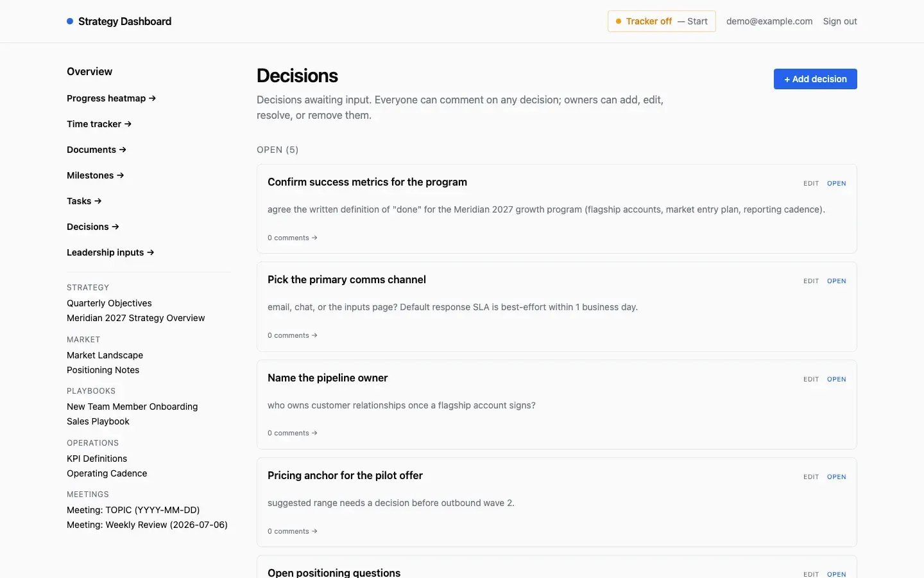
Task: Click OPEN status on Pricing anchor decision
Action: 837,477
